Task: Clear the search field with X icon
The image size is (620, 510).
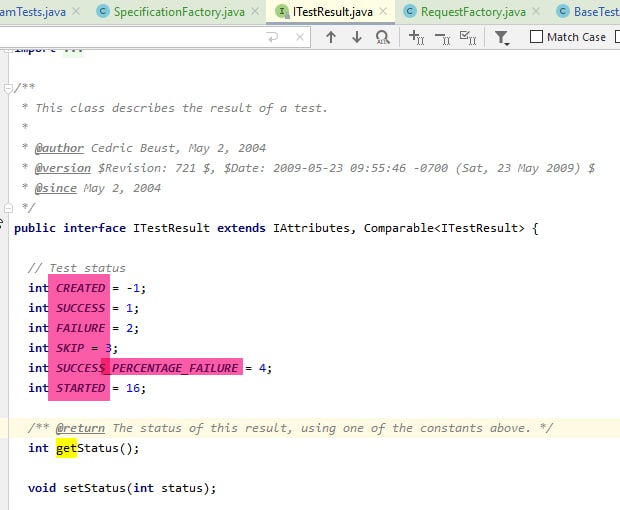Action: [x=300, y=37]
